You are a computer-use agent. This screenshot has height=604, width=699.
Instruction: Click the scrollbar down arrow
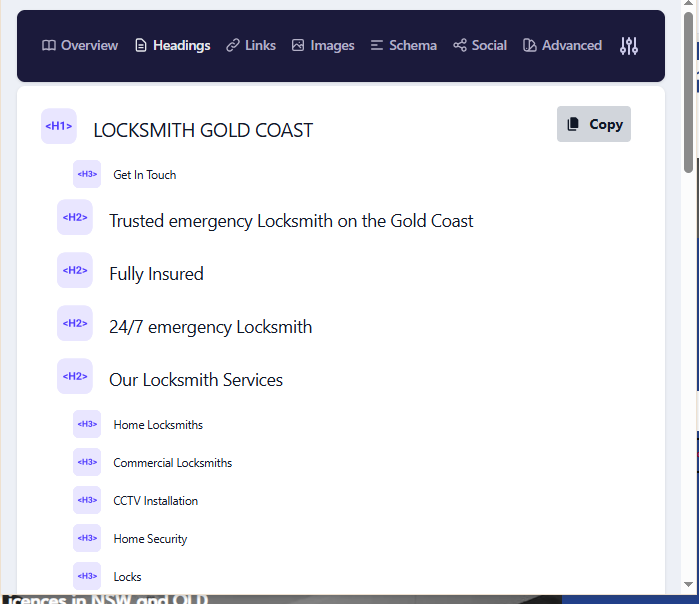[688, 584]
